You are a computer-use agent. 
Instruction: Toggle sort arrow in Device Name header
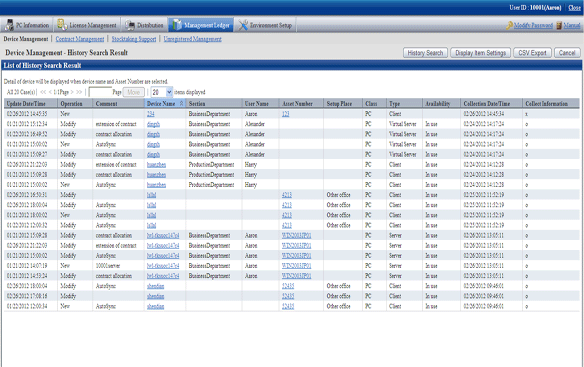coord(181,104)
